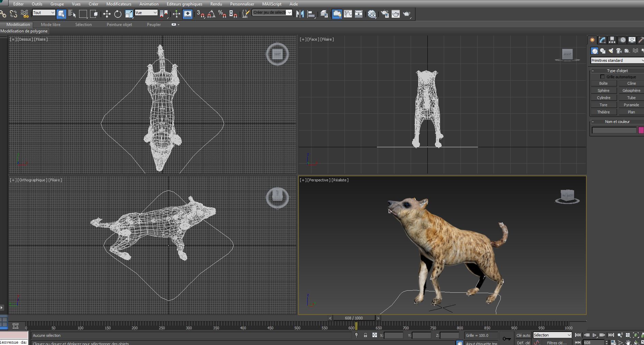Open the [+] menu of Perspective viewport
This screenshot has height=345, width=644.
tap(303, 180)
